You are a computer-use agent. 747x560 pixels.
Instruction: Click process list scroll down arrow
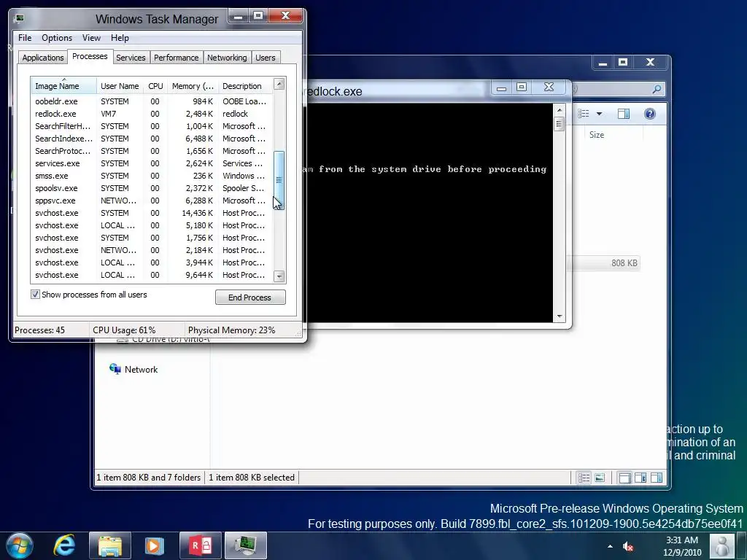point(279,276)
